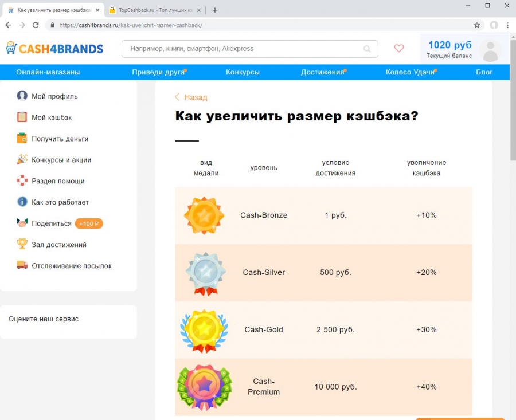516x420 pixels.
Task: Click the 'Назад' back link
Action: (x=191, y=97)
